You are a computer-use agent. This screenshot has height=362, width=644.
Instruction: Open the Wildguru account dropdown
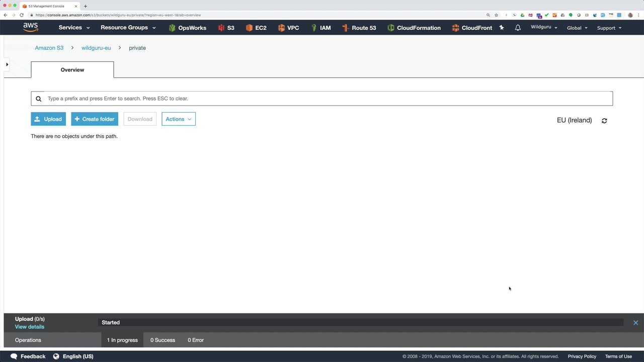pyautogui.click(x=544, y=27)
